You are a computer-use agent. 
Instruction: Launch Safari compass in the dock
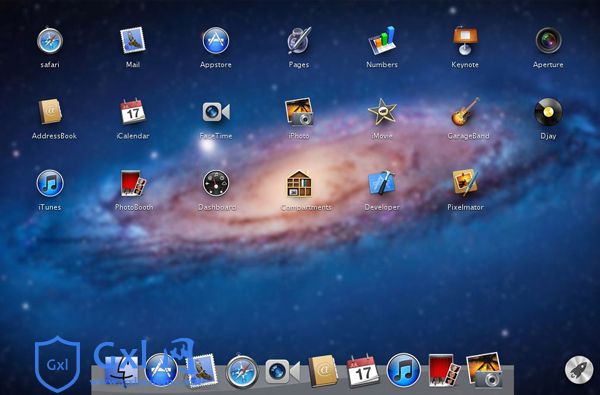click(x=242, y=371)
